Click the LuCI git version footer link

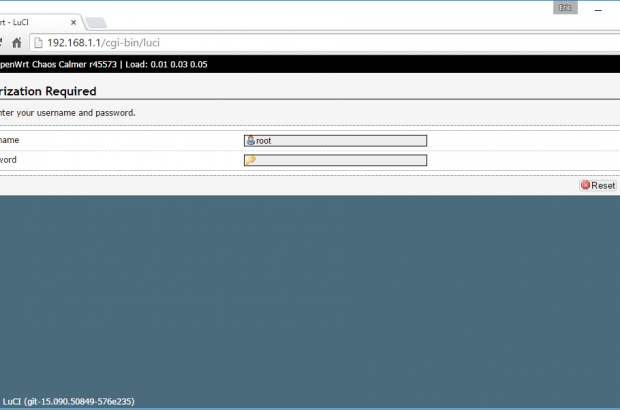[x=68, y=401]
